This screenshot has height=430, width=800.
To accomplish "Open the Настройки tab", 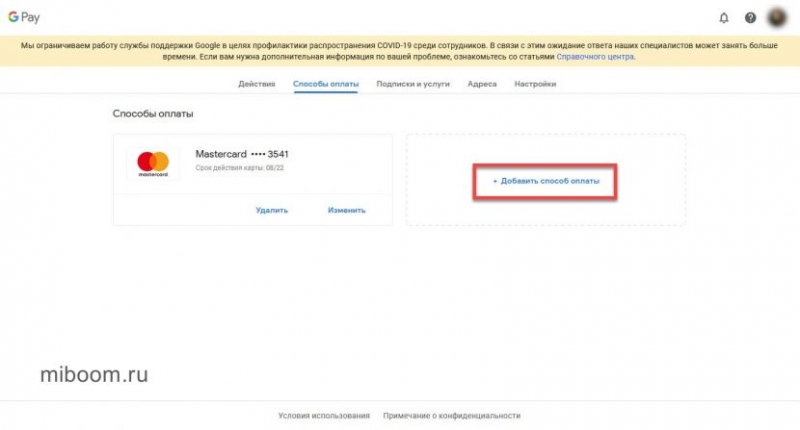I will coord(535,84).
